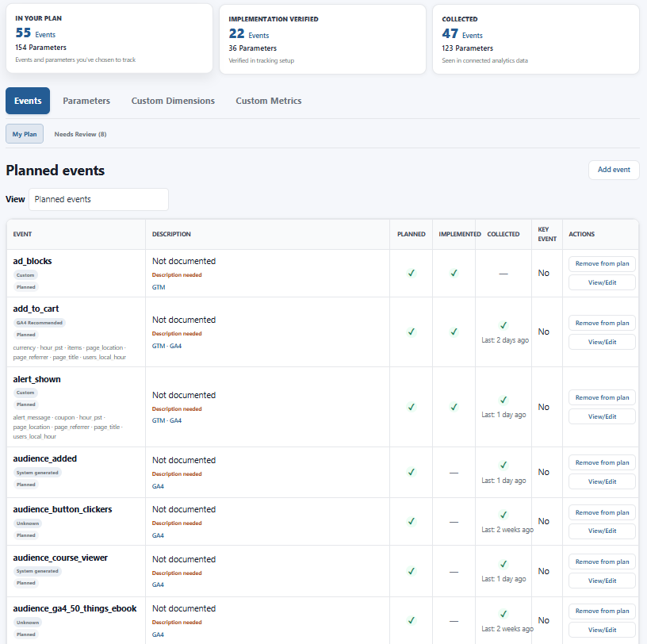
Task: Open View/Edit for alert_shown
Action: pos(602,416)
